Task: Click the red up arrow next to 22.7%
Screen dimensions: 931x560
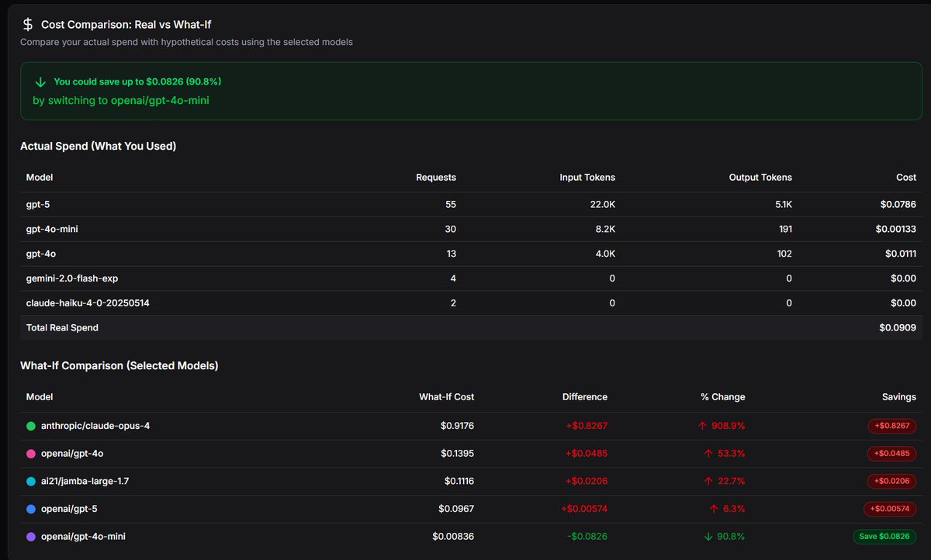Action: click(708, 481)
